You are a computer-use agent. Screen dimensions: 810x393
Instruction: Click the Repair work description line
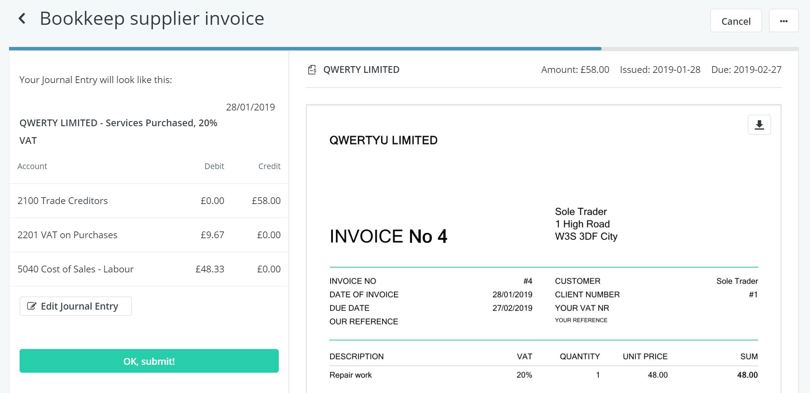tap(350, 375)
